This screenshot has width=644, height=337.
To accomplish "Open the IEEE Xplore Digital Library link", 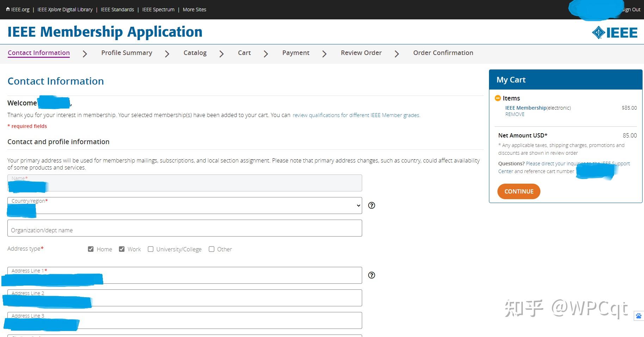I will pos(65,10).
